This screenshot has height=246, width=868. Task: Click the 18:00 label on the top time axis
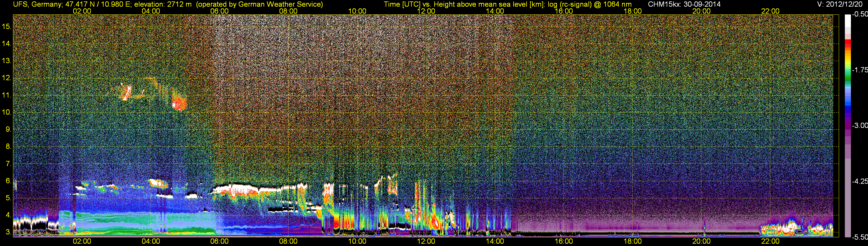[x=632, y=11]
